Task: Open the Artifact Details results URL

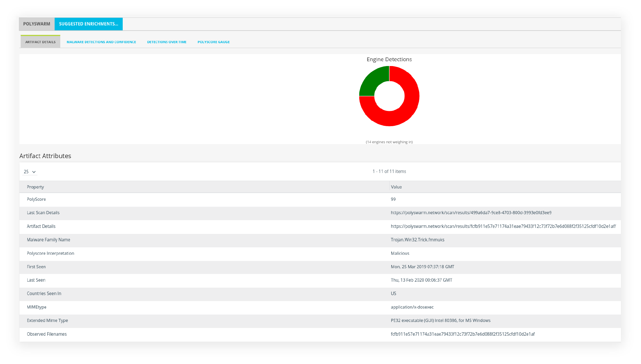Action: pos(503,226)
